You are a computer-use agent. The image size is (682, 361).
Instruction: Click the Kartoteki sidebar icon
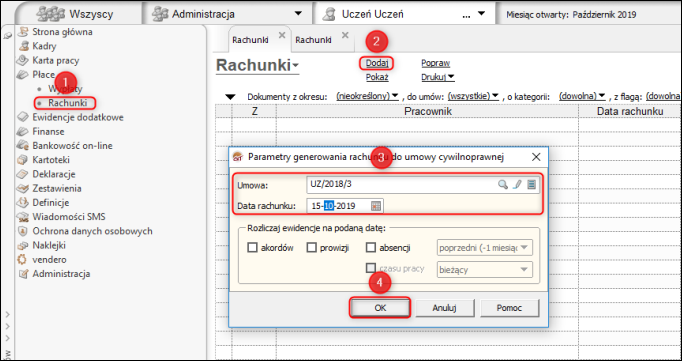point(23,160)
